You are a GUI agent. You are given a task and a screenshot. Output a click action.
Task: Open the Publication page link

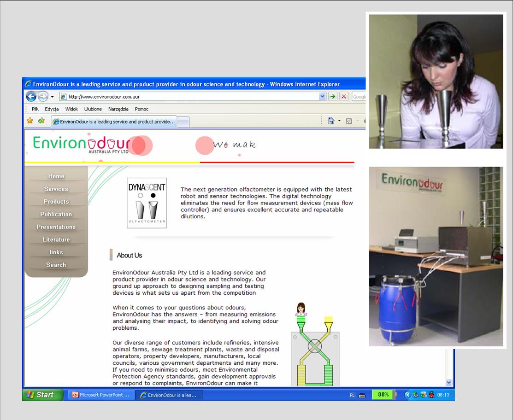[56, 214]
